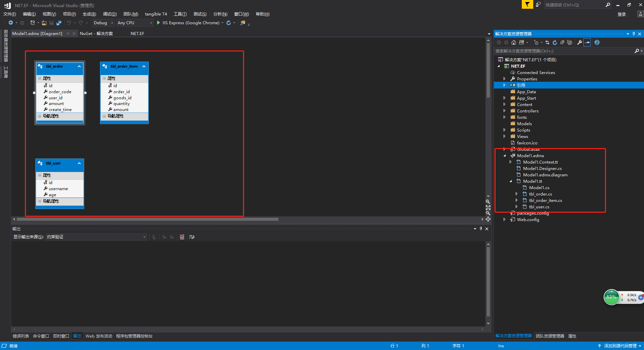
Task: Open the 工具(T) menu
Action: pos(180,14)
